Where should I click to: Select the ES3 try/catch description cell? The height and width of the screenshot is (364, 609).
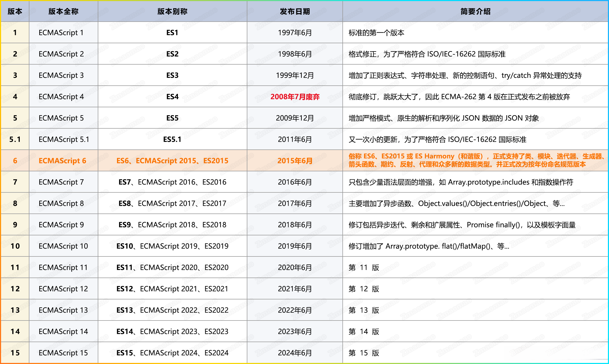[465, 76]
